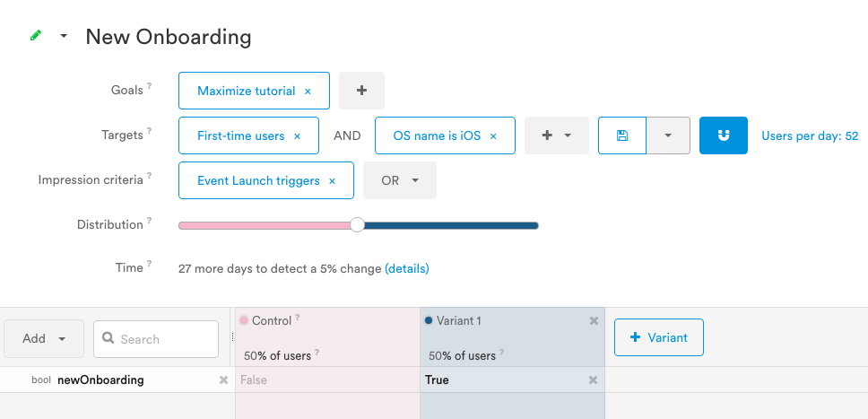Open dropdown arrow next to title
Image resolution: width=868 pixels, height=419 pixels.
(64, 37)
